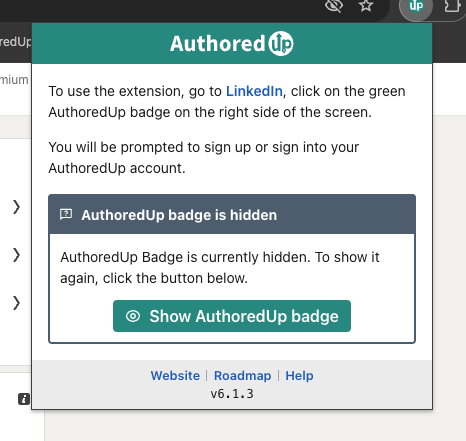Expand the lowest chevron in left list
Viewport: 466px width, 441px height.
(16, 303)
